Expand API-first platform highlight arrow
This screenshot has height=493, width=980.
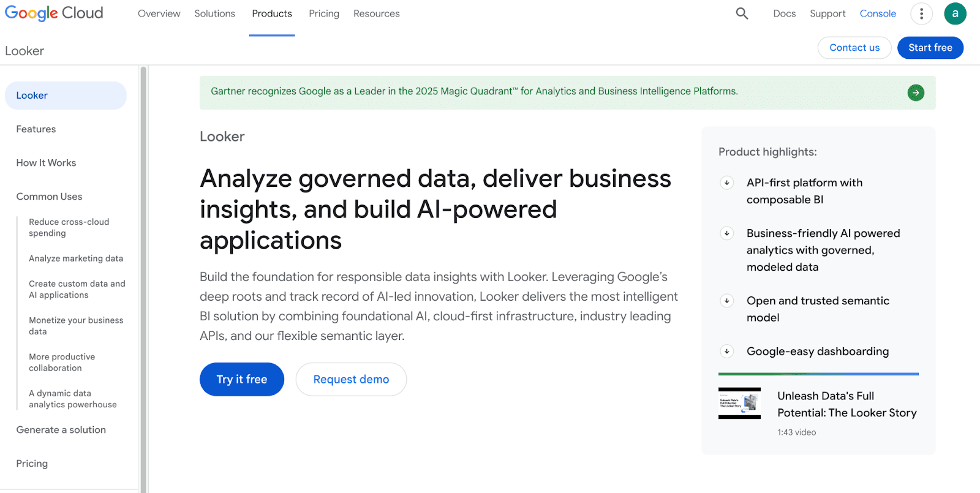[727, 183]
